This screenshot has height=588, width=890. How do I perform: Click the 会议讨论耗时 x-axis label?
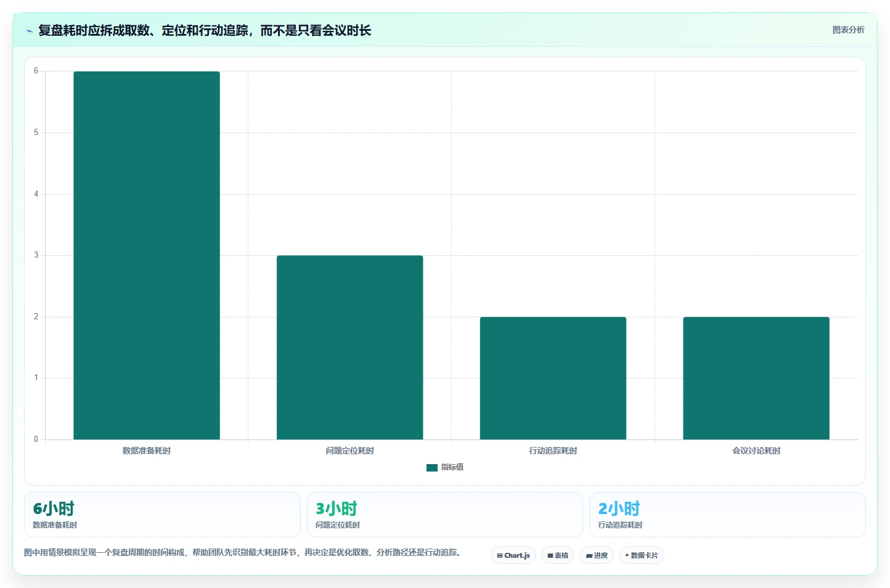tap(756, 451)
